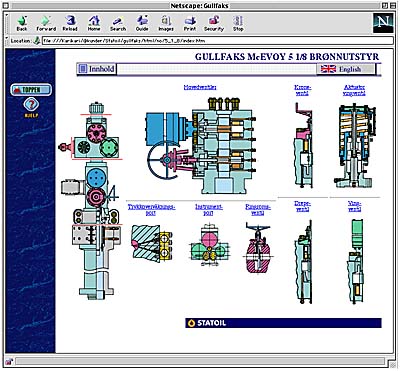Open the Search toolbar icon

pos(118,23)
